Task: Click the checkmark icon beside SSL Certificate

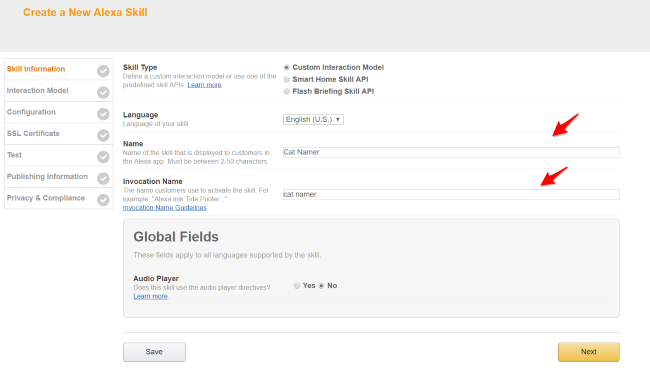Action: [103, 135]
